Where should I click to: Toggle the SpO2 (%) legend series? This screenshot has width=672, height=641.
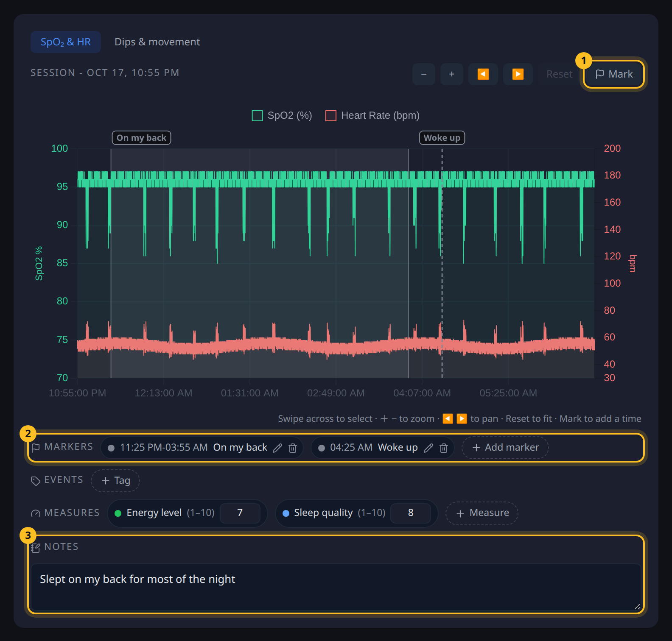coord(282,115)
